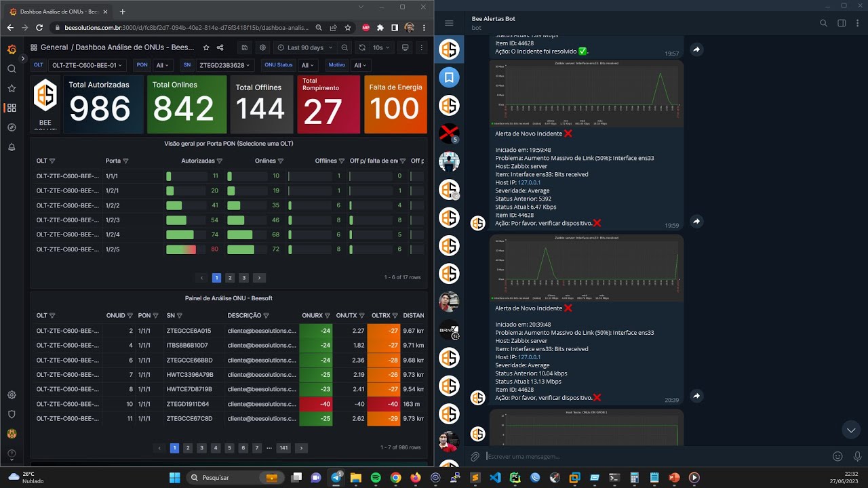This screenshot has height=488, width=868.
Task: Open Telegram hamburger menu
Action: (x=449, y=23)
